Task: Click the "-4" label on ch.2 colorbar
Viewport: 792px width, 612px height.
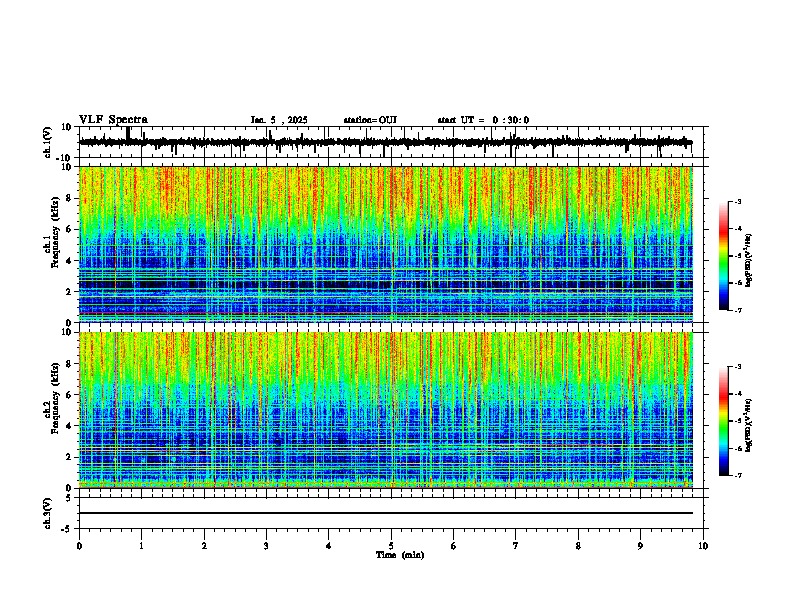Action: coord(737,394)
